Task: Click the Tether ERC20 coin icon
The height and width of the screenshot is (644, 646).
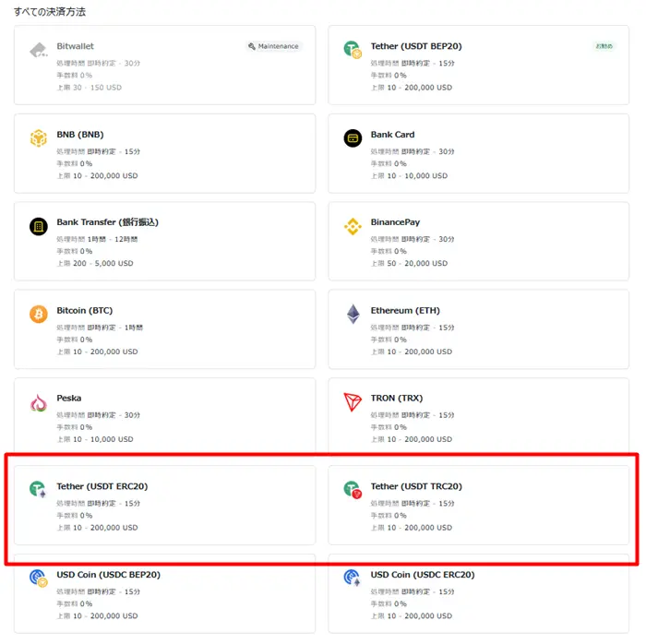Action: pos(38,489)
